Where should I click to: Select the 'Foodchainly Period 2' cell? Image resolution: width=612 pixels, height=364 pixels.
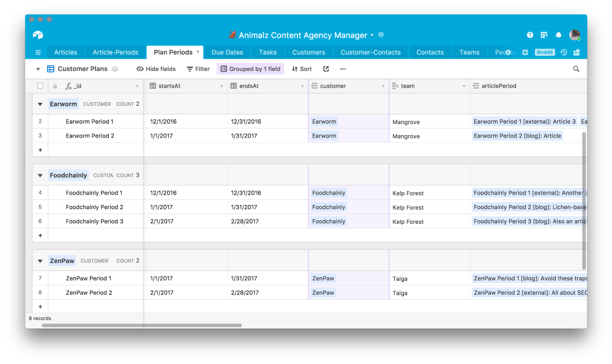point(96,207)
